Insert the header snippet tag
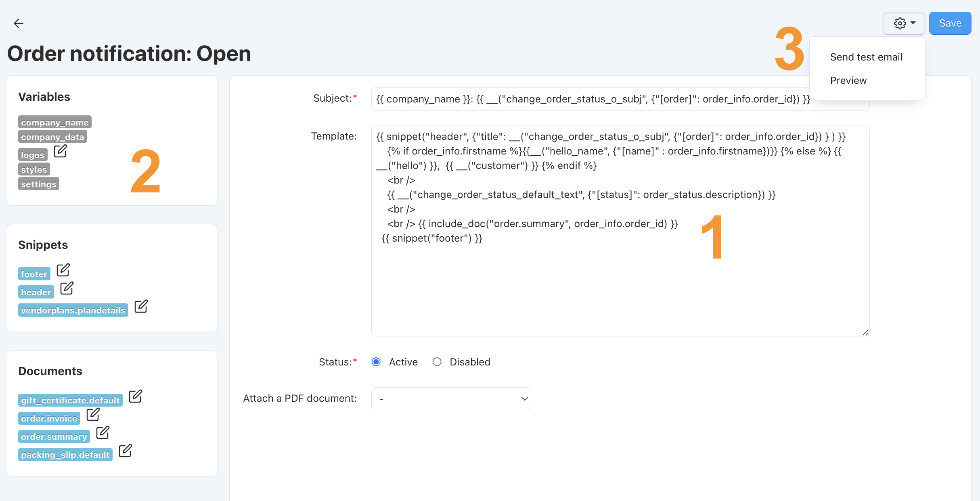Viewport: 980px width, 501px height. pos(36,292)
